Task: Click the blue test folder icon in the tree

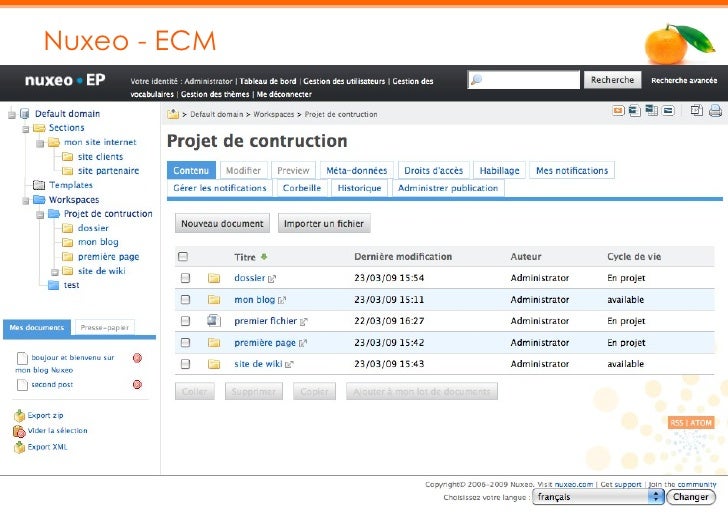Action: click(53, 285)
